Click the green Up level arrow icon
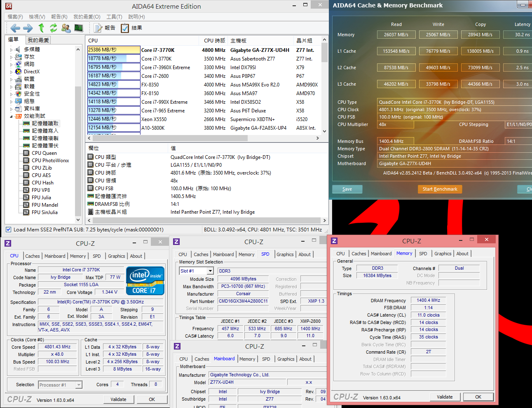 point(41,28)
